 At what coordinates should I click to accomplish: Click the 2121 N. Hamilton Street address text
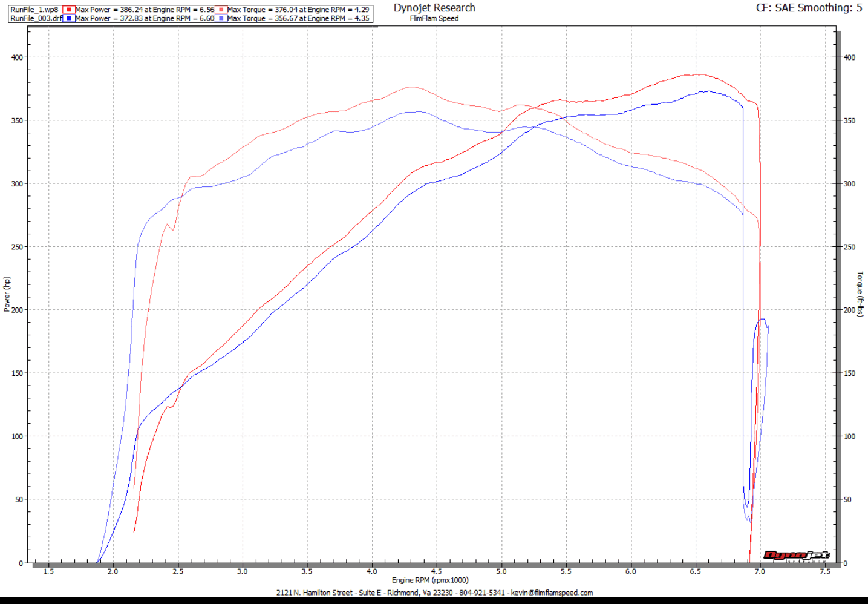click(314, 593)
